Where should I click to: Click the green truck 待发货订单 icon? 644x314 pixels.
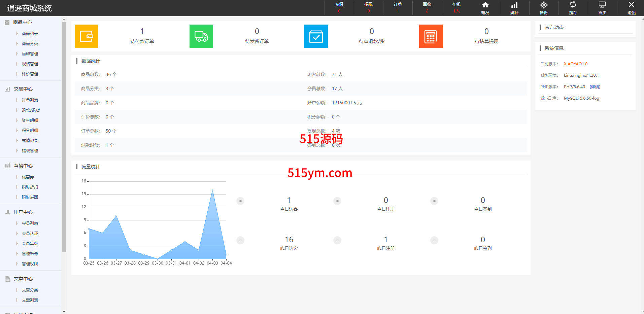[x=201, y=36]
